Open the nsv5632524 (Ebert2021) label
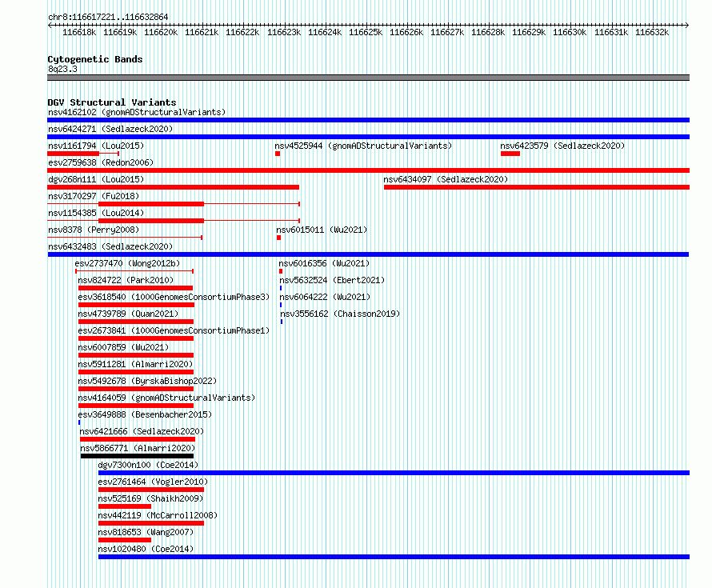The image size is (712, 588). coord(332,280)
